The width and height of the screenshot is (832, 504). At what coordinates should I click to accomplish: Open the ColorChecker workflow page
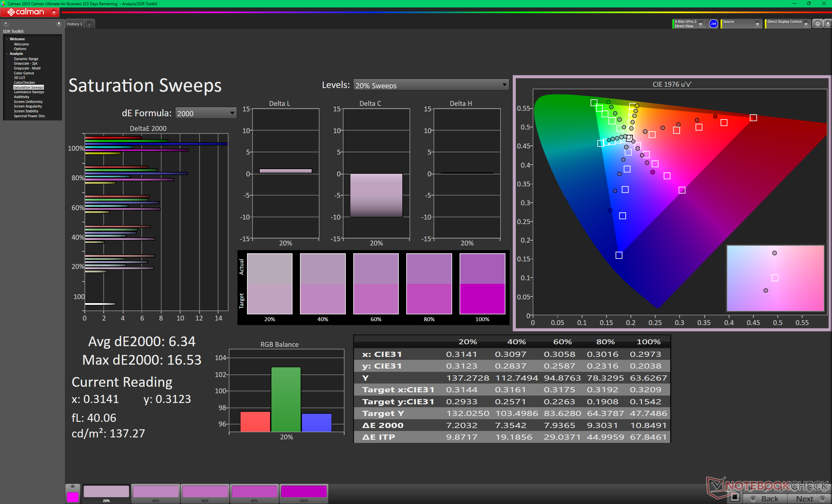click(x=24, y=82)
